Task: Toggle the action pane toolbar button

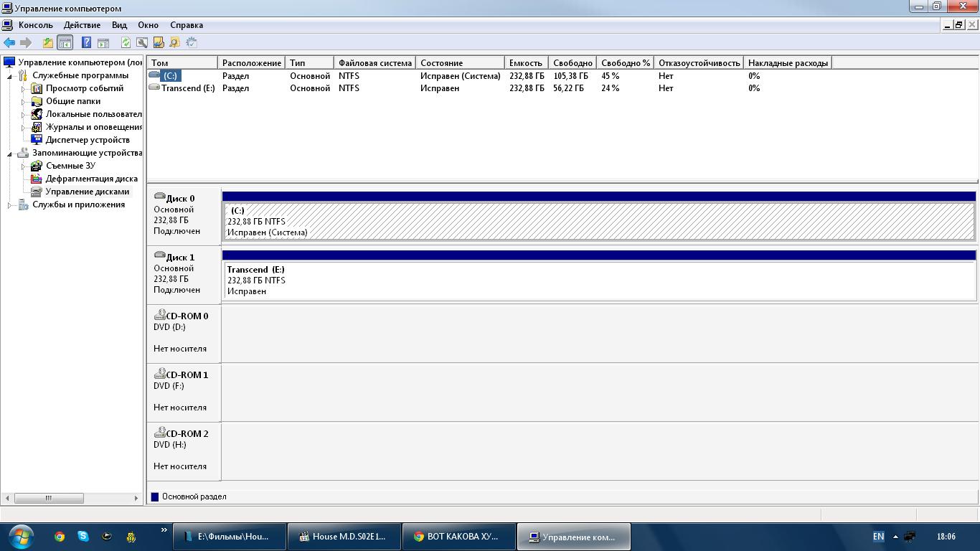Action: tap(103, 43)
